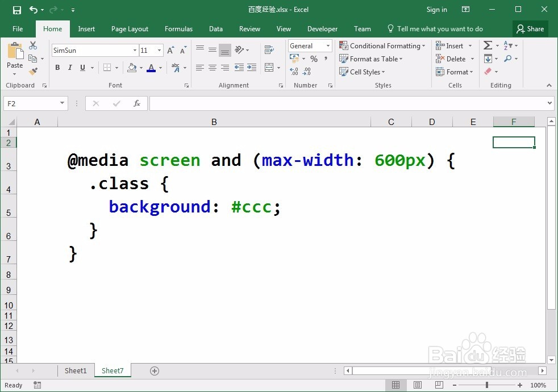Apply percent style to the number

pyautogui.click(x=314, y=59)
